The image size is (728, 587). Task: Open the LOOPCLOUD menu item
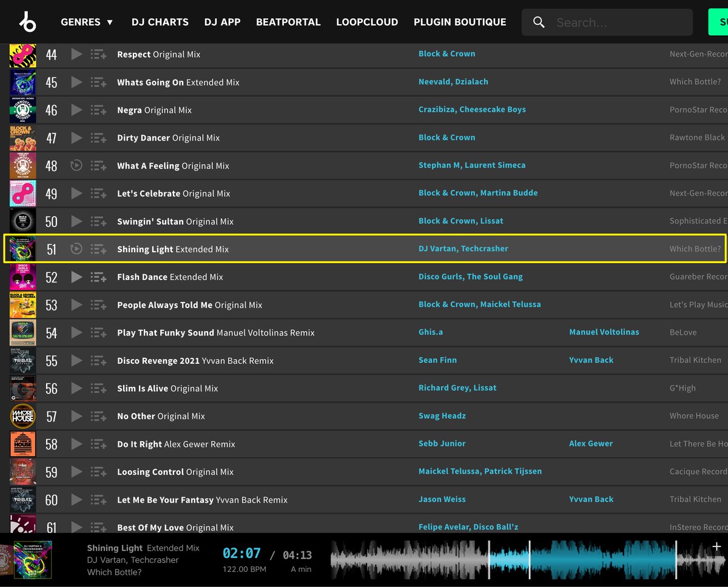click(367, 22)
